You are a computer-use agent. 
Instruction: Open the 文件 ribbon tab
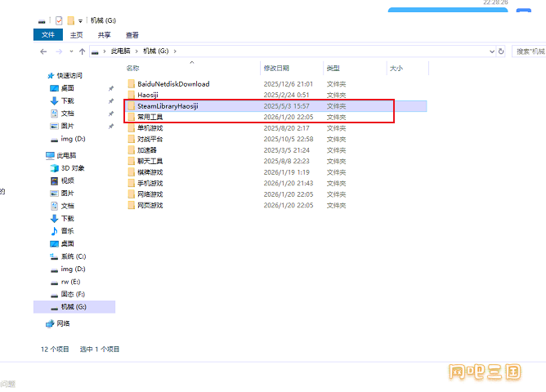(x=48, y=35)
